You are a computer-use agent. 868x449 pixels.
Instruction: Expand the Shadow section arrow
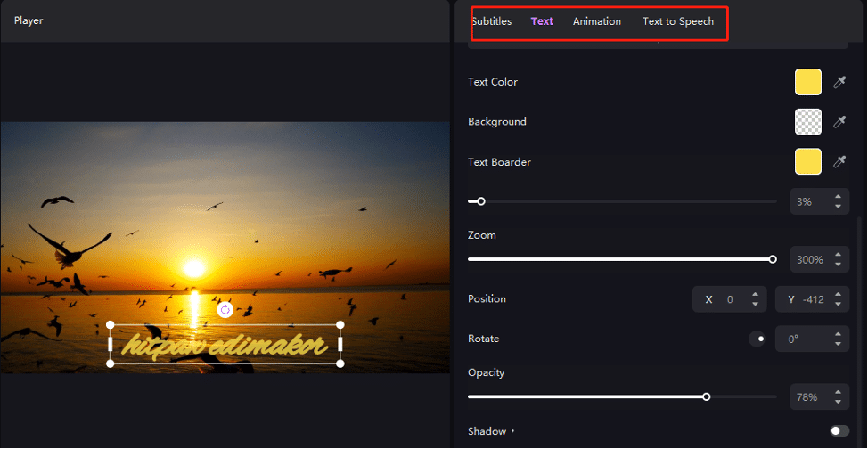coord(513,432)
